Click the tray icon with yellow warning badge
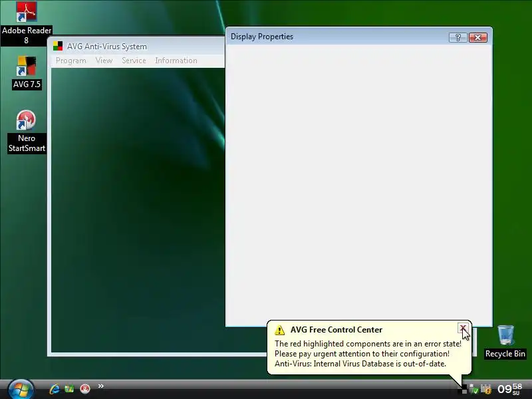Screen dimensions: 532x399 (x=486, y=389)
